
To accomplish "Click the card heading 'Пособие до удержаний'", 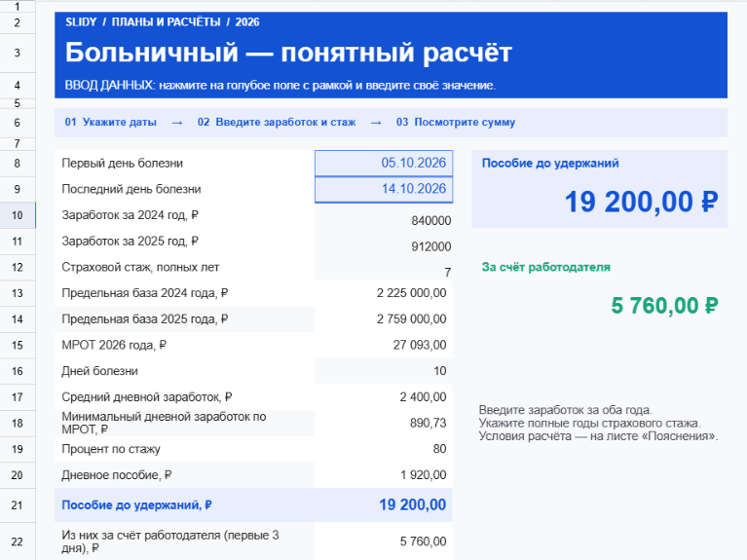I will pyautogui.click(x=550, y=163).
